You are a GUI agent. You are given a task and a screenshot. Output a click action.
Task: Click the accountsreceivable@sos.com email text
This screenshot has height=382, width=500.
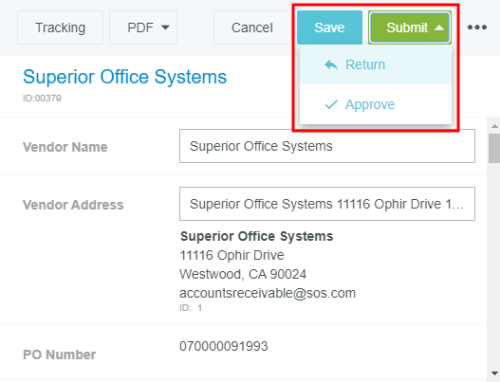point(268,293)
